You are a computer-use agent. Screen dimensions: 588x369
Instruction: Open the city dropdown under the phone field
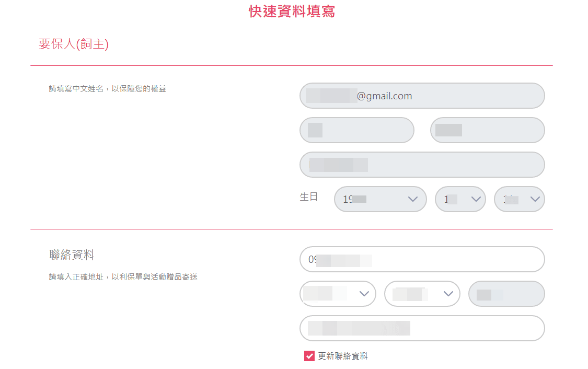[338, 294]
